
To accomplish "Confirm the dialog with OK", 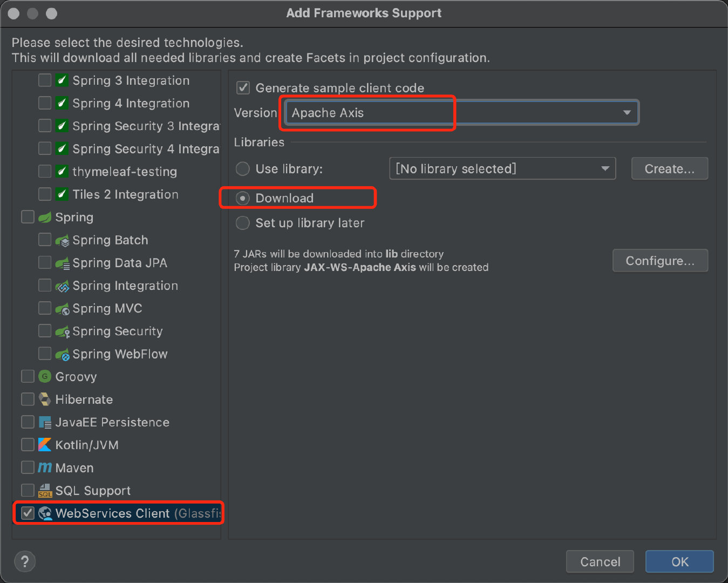I will (679, 561).
